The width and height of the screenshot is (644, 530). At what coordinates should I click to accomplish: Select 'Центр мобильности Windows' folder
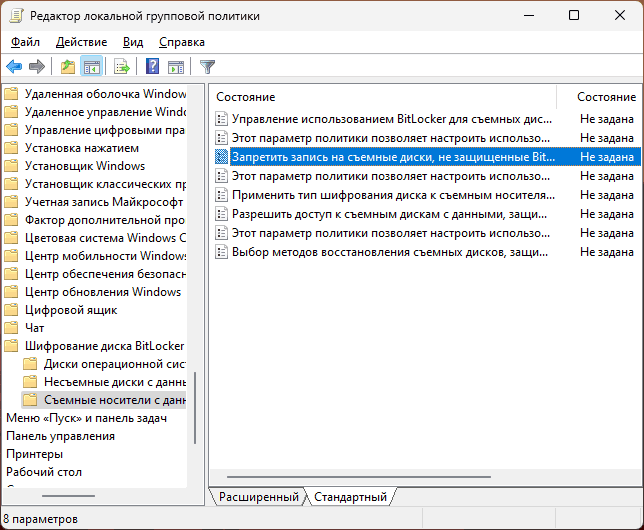click(106, 256)
